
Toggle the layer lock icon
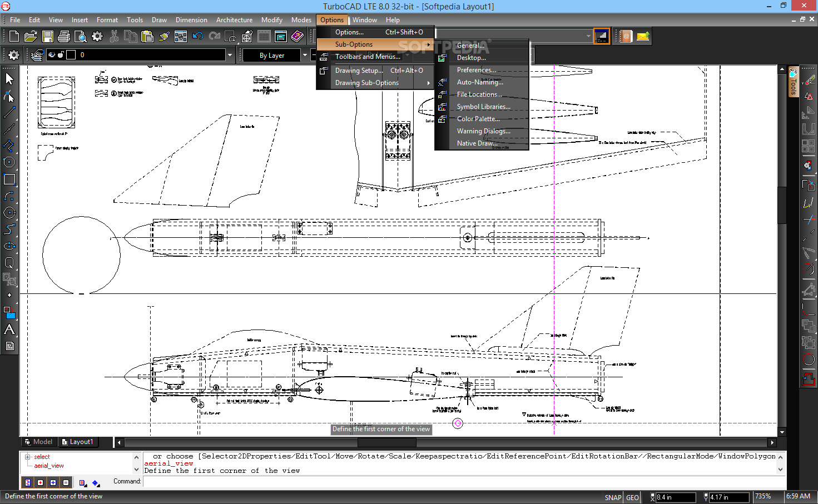click(x=61, y=55)
